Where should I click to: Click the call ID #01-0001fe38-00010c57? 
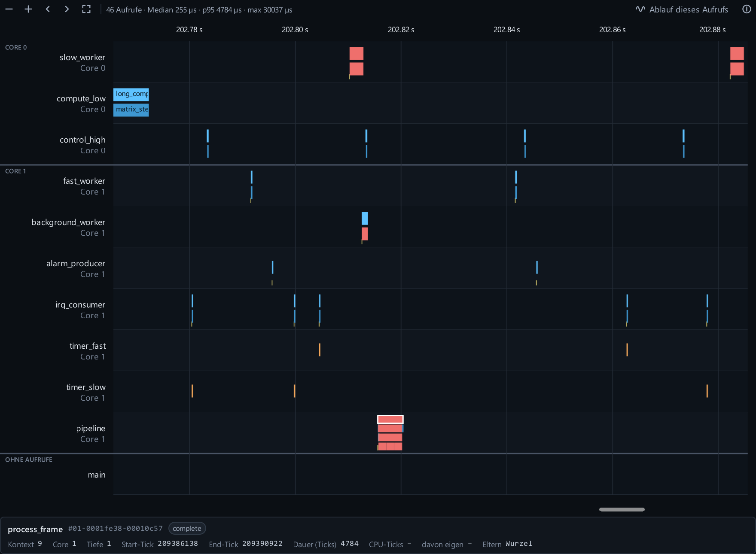[116, 528]
